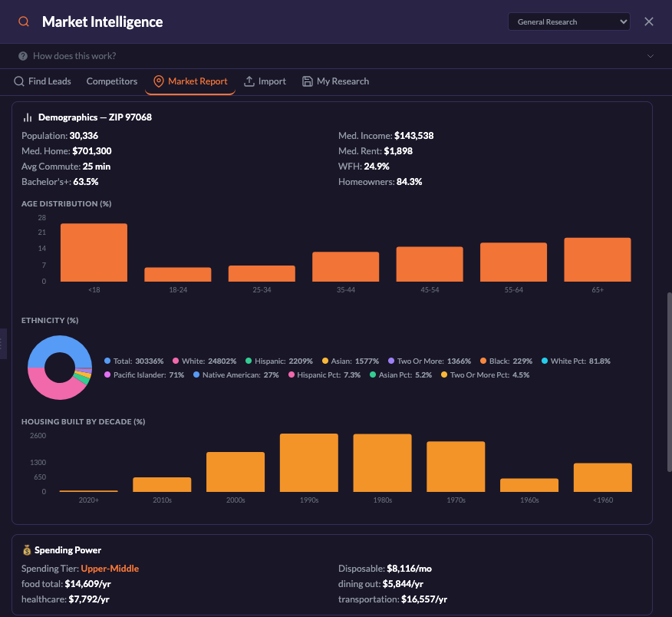Image resolution: width=672 pixels, height=617 pixels.
Task: Click the bar chart icon beside Demographics
Action: pyautogui.click(x=28, y=117)
